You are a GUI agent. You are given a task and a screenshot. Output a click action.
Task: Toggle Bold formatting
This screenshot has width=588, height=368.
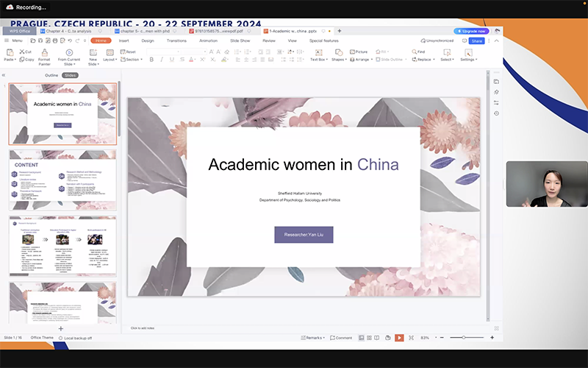click(x=151, y=60)
